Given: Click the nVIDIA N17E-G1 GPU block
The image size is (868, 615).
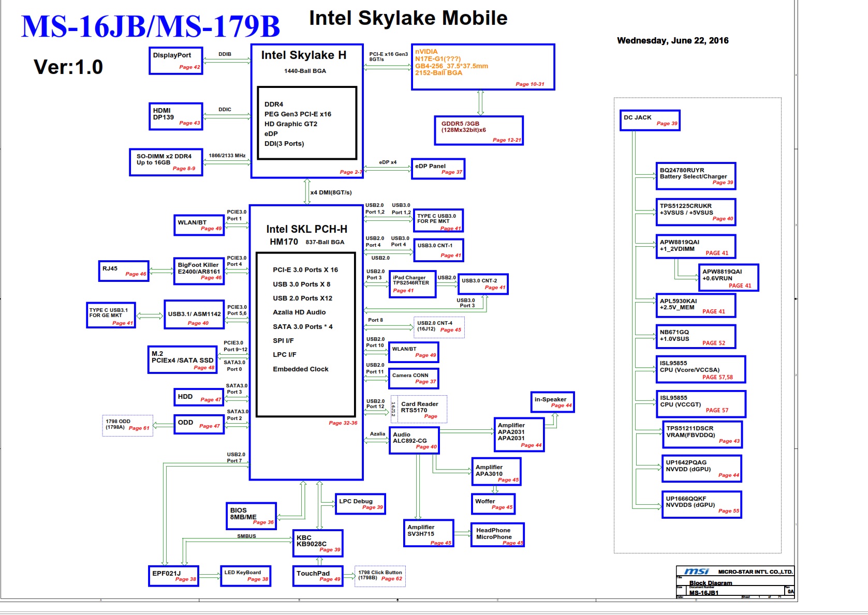Looking at the screenshot, I should (483, 67).
